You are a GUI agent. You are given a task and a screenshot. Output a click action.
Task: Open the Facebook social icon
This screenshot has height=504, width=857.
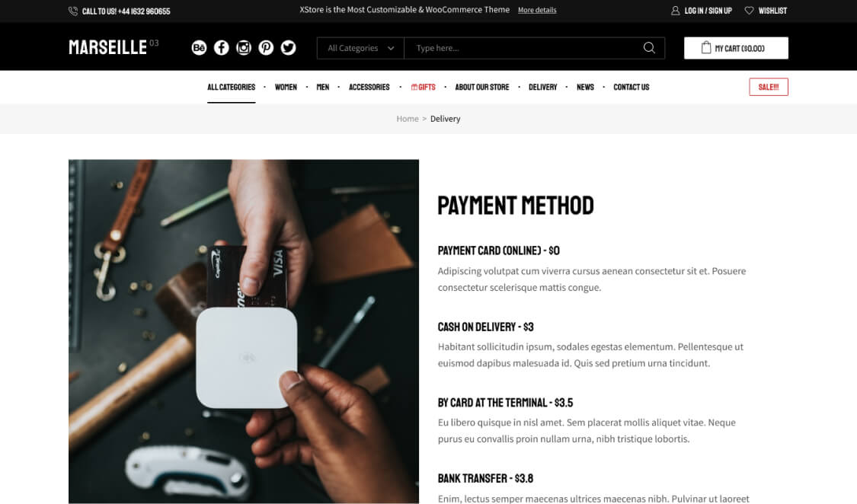pos(222,47)
